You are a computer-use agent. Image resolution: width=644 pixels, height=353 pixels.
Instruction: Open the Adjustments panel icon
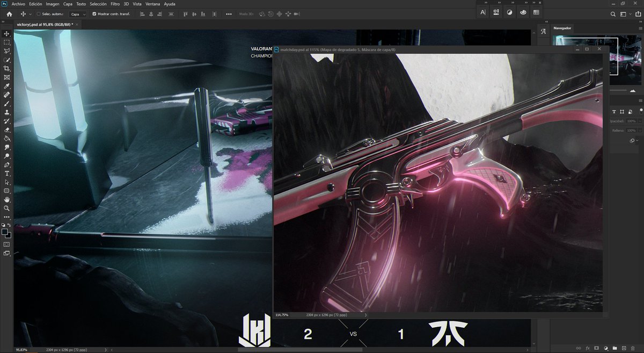pyautogui.click(x=509, y=12)
